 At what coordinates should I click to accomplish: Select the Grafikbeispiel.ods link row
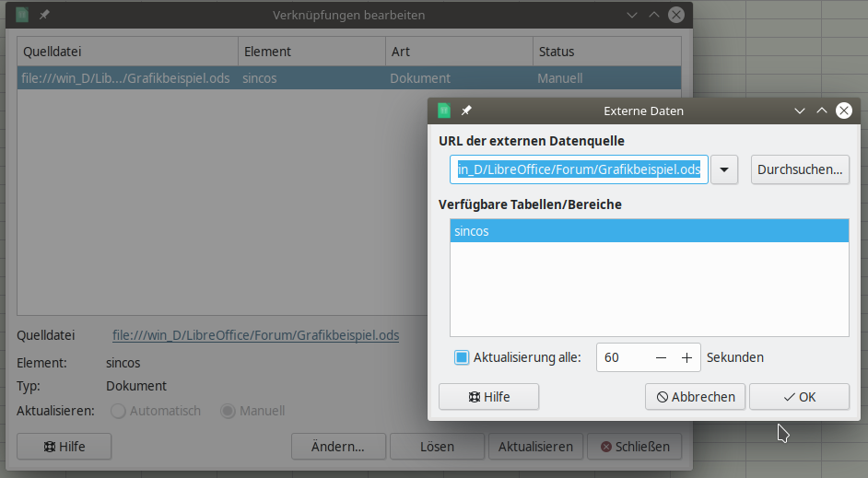(x=349, y=78)
